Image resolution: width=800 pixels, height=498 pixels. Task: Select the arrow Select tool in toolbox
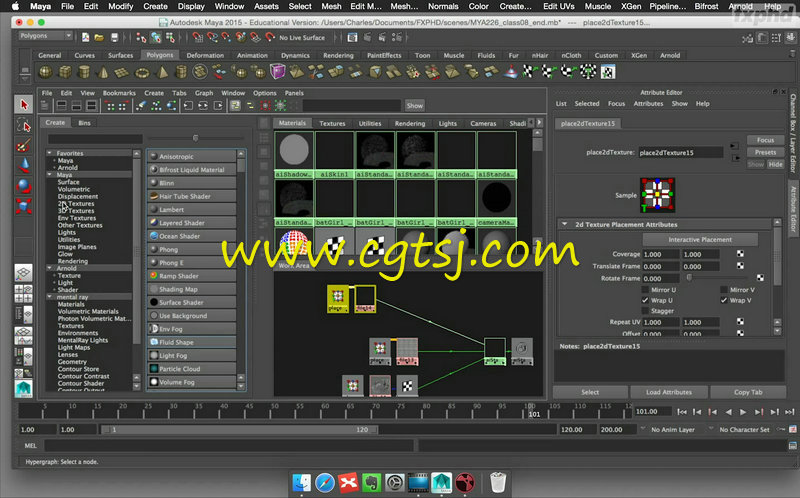point(23,105)
